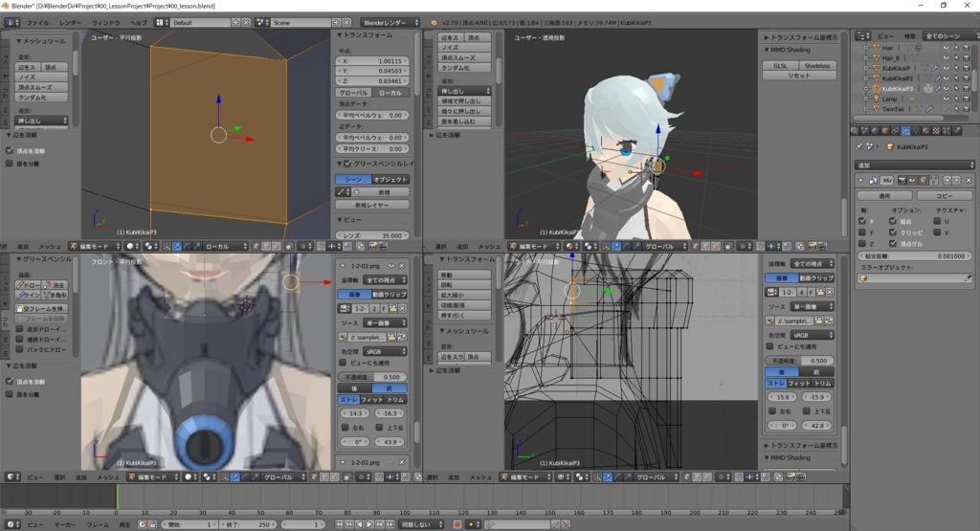Enable 左右 flip checkbox in front viewport image panel
The height and width of the screenshot is (531, 980).
[345, 428]
